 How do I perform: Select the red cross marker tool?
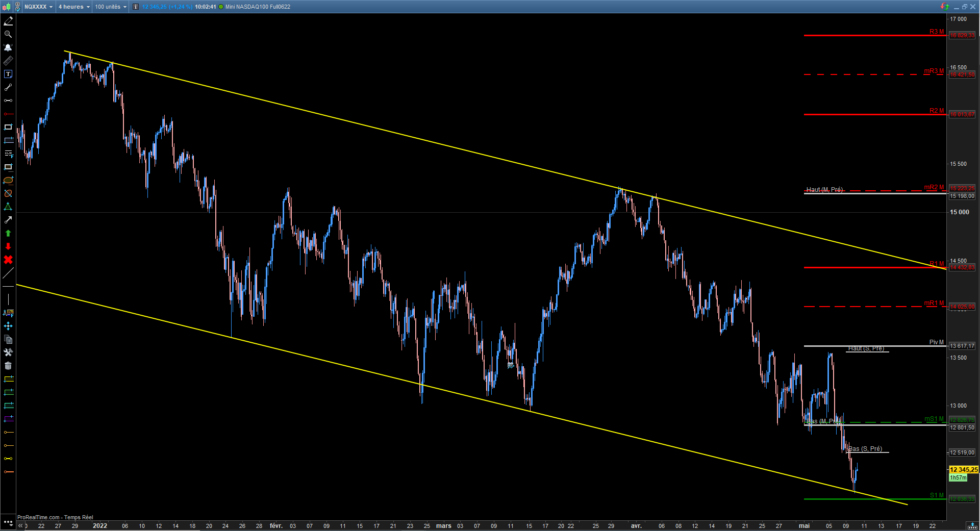pyautogui.click(x=8, y=260)
